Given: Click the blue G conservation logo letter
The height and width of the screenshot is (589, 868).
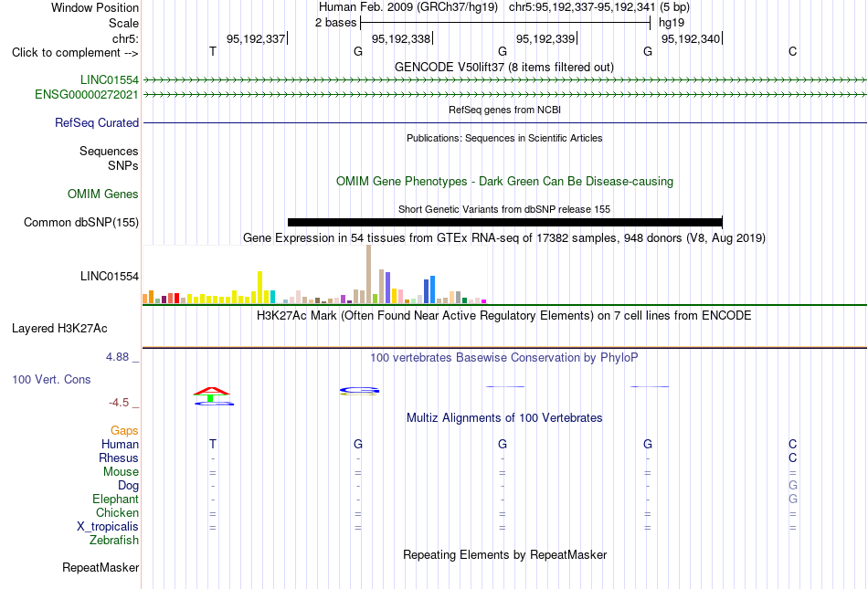Looking at the screenshot, I should click(359, 390).
